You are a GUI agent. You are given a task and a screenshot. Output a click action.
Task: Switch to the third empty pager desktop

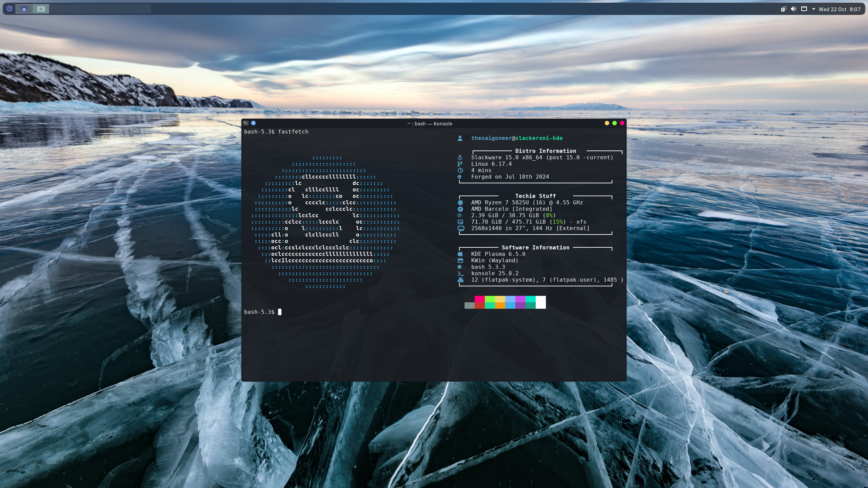pos(58,9)
